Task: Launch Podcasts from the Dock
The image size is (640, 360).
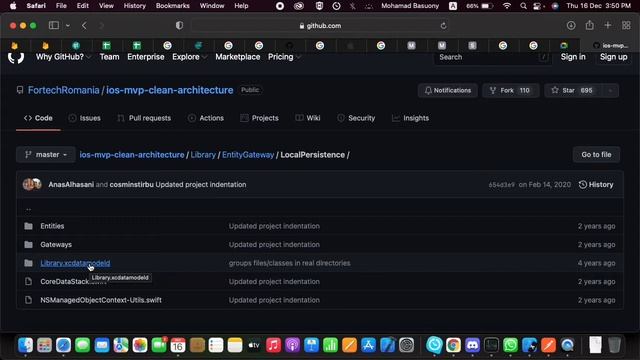Action: coord(292,345)
